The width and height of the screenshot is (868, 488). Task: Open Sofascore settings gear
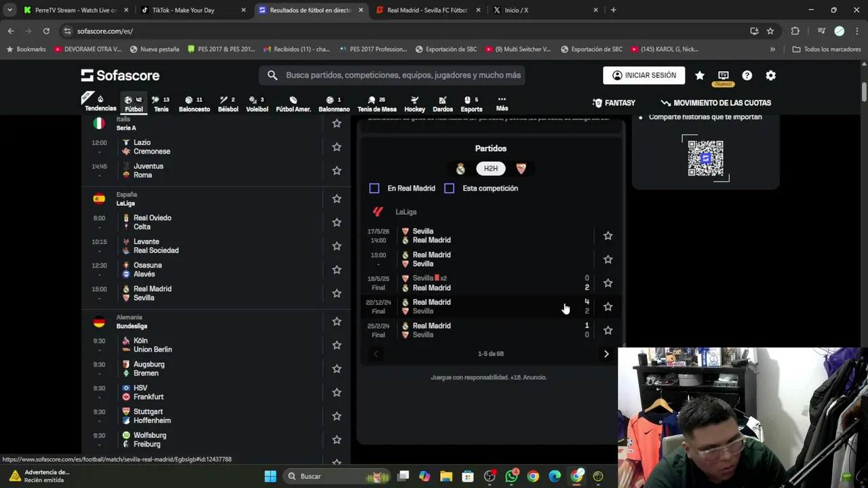tap(770, 75)
